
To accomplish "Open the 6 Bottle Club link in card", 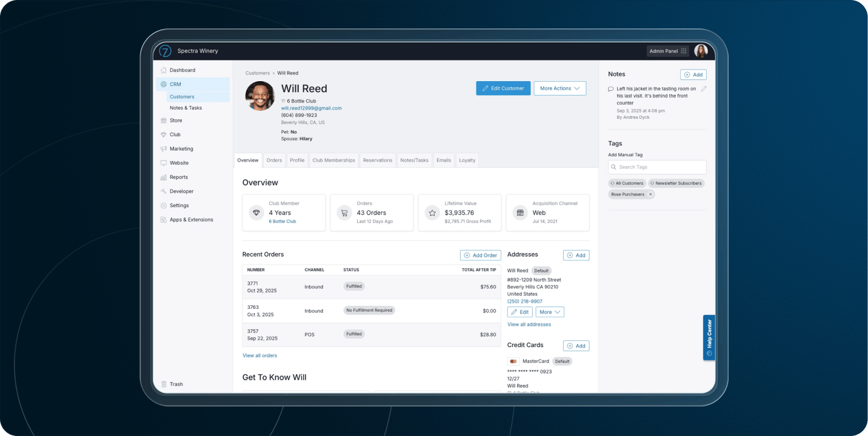I will [x=282, y=222].
